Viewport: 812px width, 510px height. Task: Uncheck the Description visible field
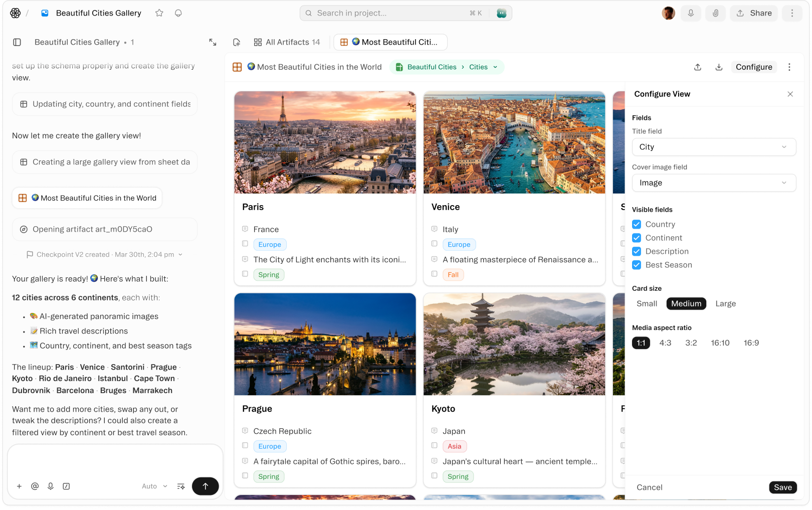point(637,251)
